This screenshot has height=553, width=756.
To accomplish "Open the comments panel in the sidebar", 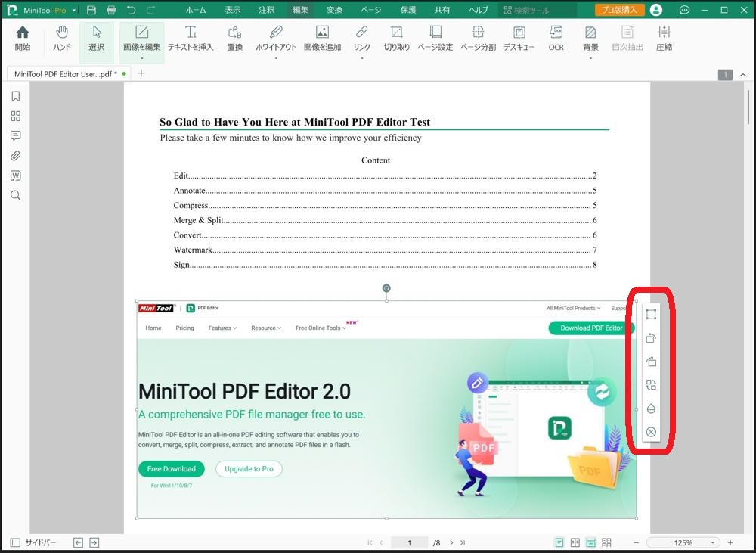I will coord(15,136).
